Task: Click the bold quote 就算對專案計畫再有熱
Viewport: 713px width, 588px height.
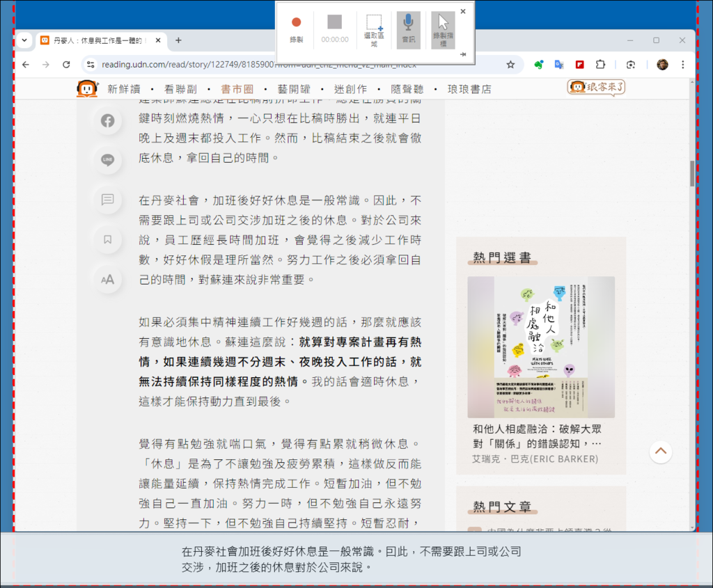Action: coord(360,342)
